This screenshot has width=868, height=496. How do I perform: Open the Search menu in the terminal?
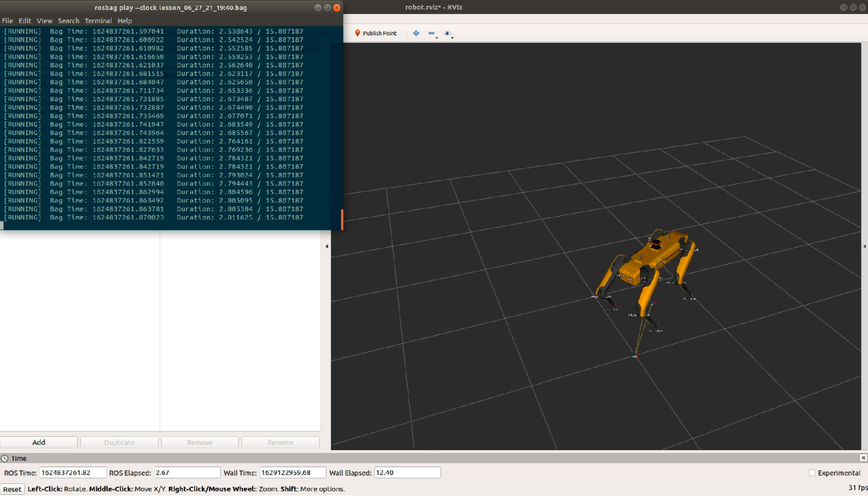(x=68, y=21)
